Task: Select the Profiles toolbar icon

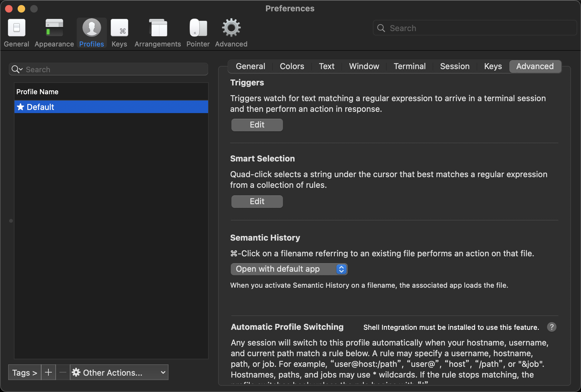Action: [91, 33]
